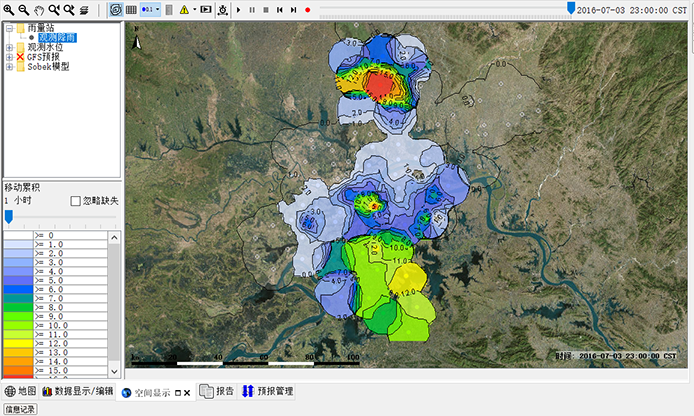Open the dropdown arrow beside the 01 button
This screenshot has width=694, height=416.
[158, 9]
